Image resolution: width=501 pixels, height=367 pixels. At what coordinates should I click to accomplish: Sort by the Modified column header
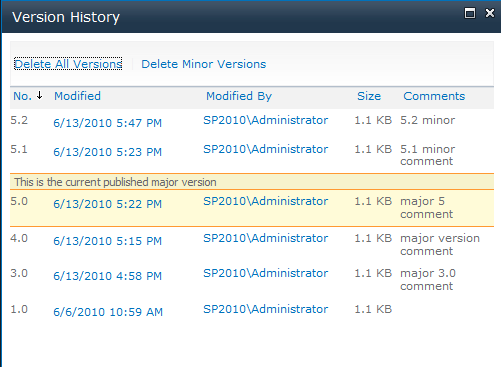(x=77, y=96)
